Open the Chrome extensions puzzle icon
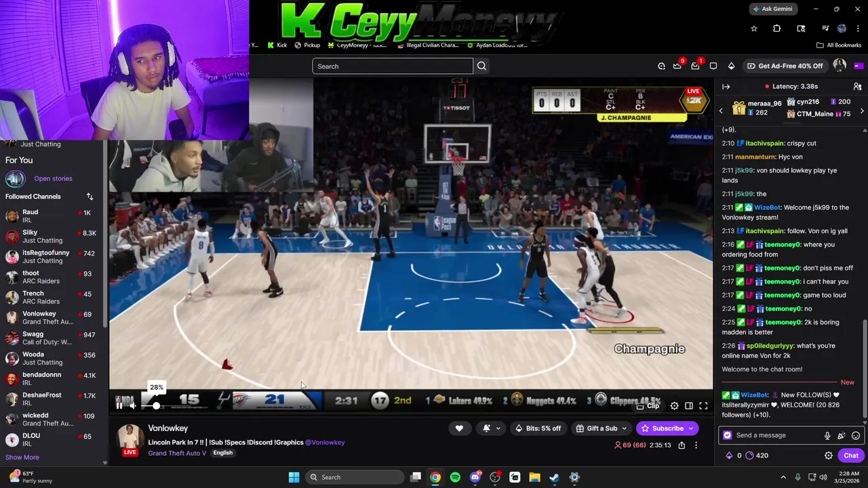Viewport: 868px width, 488px height. [x=776, y=28]
